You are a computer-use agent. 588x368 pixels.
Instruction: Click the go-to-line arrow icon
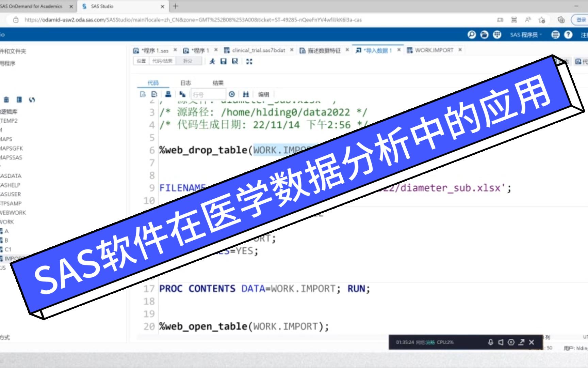pos(232,94)
